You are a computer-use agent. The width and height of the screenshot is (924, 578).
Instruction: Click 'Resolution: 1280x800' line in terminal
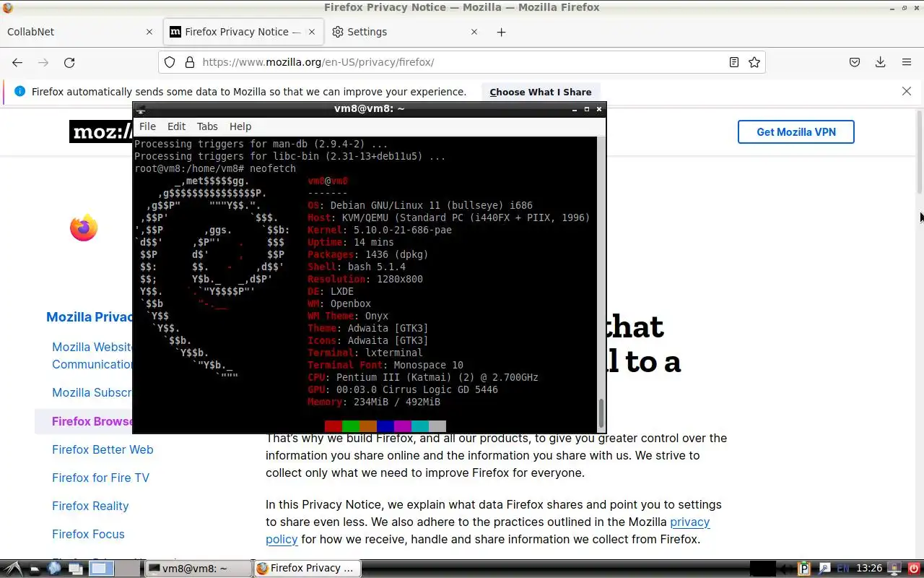click(x=365, y=279)
